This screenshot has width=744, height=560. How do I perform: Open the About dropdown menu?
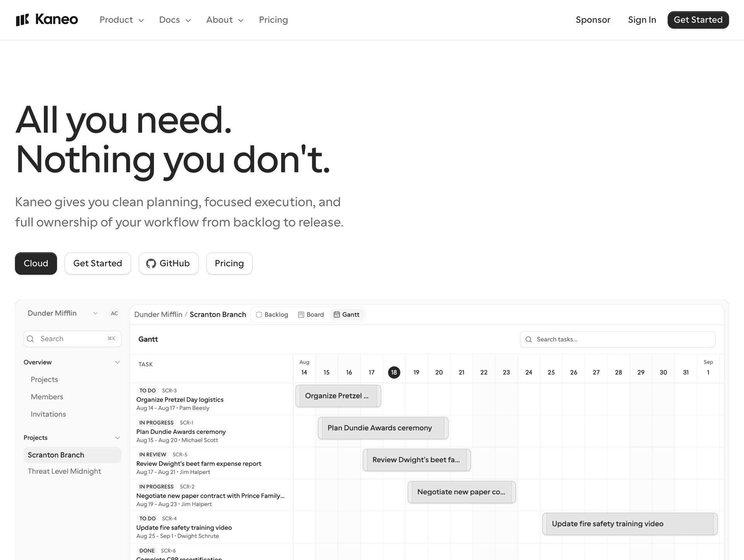click(x=225, y=20)
